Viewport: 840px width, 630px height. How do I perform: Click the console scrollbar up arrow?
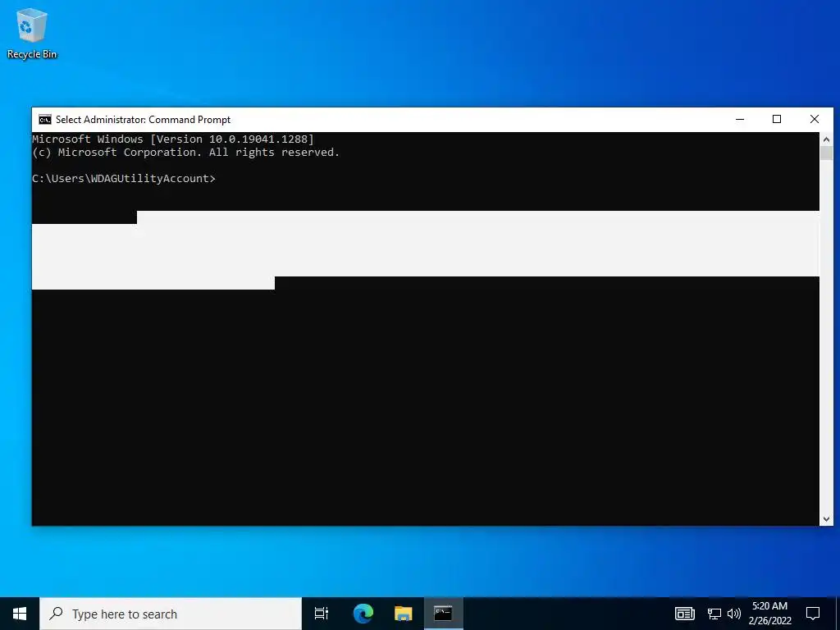[826, 139]
